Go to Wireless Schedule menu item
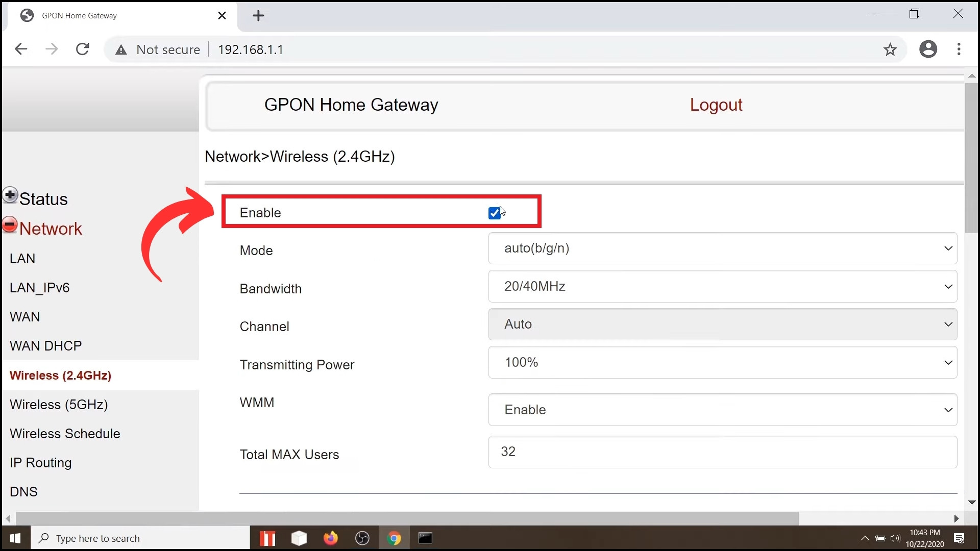The width and height of the screenshot is (980, 551). tap(65, 434)
